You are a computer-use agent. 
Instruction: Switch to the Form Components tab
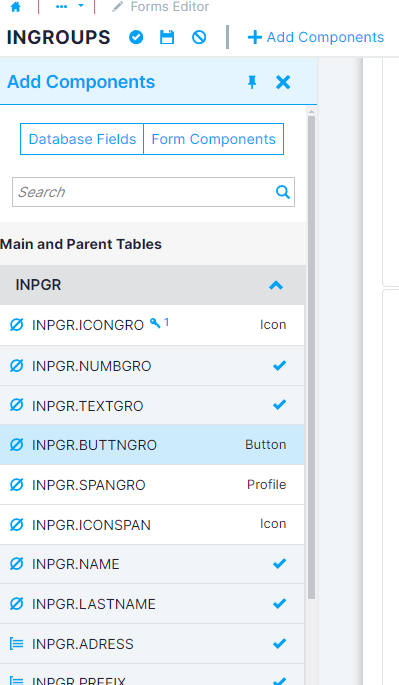pyautogui.click(x=213, y=139)
